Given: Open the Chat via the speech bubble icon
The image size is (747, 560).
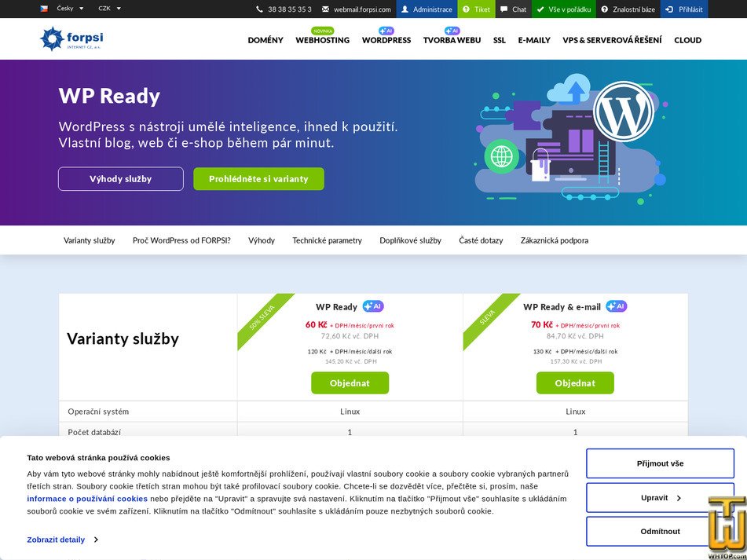Looking at the screenshot, I should tap(502, 9).
